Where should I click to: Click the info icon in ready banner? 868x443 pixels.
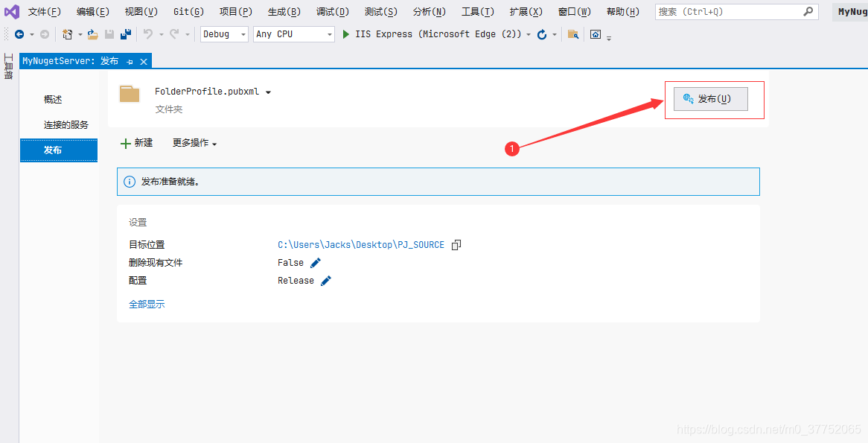[x=129, y=182]
